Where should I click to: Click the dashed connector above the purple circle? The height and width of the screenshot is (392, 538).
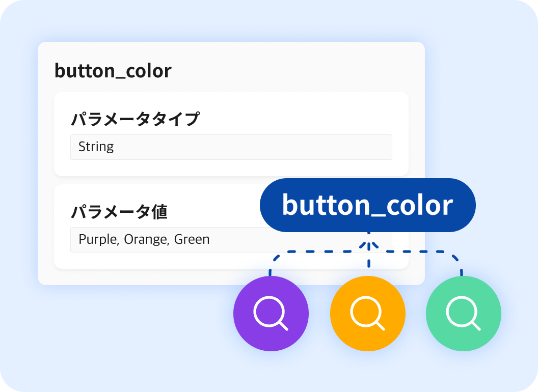click(x=271, y=266)
